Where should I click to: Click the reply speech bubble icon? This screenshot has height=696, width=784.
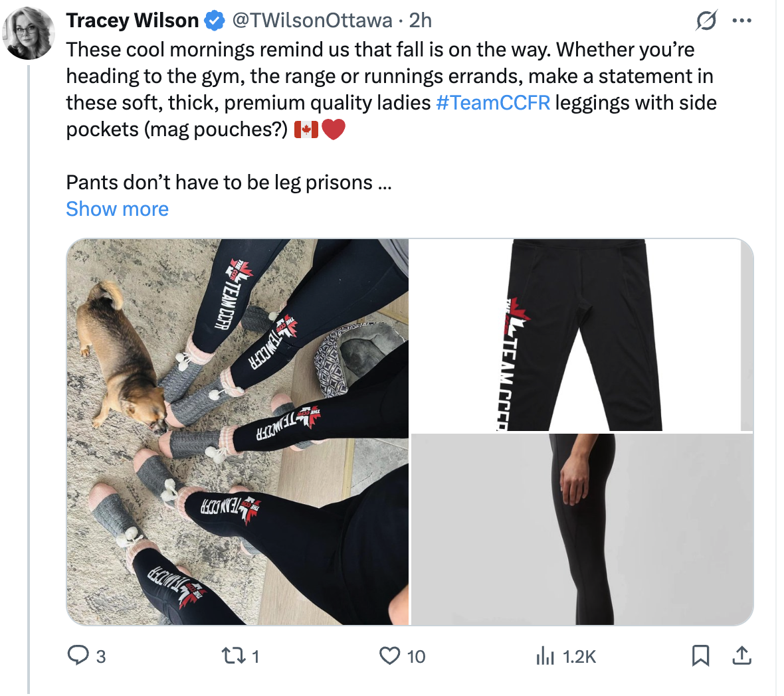click(78, 655)
